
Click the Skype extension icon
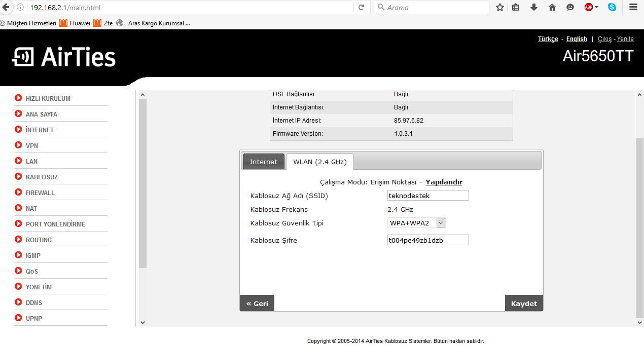pyautogui.click(x=612, y=7)
